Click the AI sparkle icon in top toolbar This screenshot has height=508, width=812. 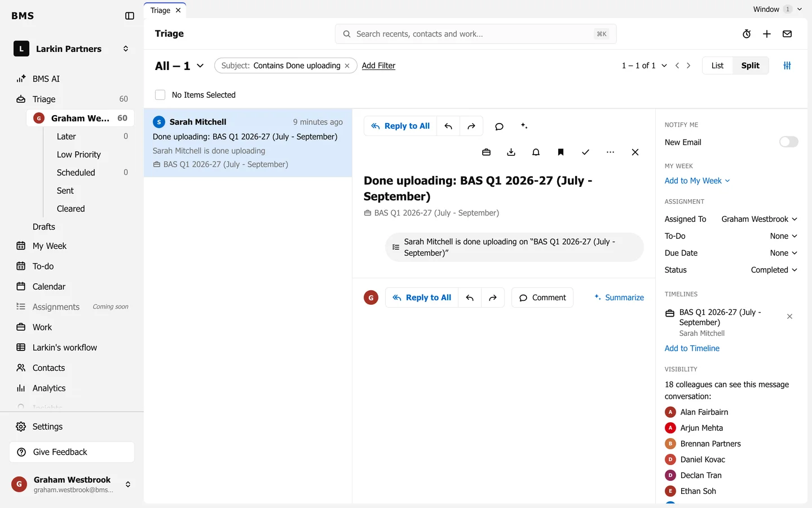524,126
